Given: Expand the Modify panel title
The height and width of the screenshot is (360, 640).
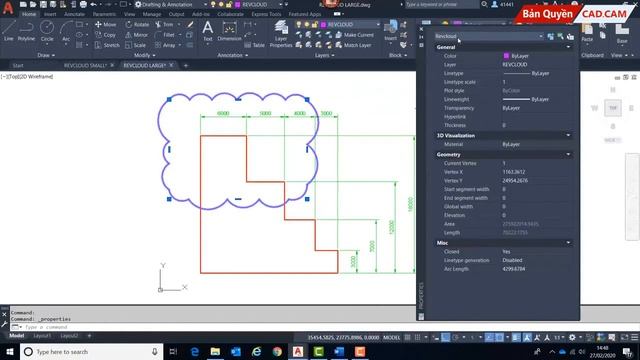Looking at the screenshot, I should coord(144,55).
